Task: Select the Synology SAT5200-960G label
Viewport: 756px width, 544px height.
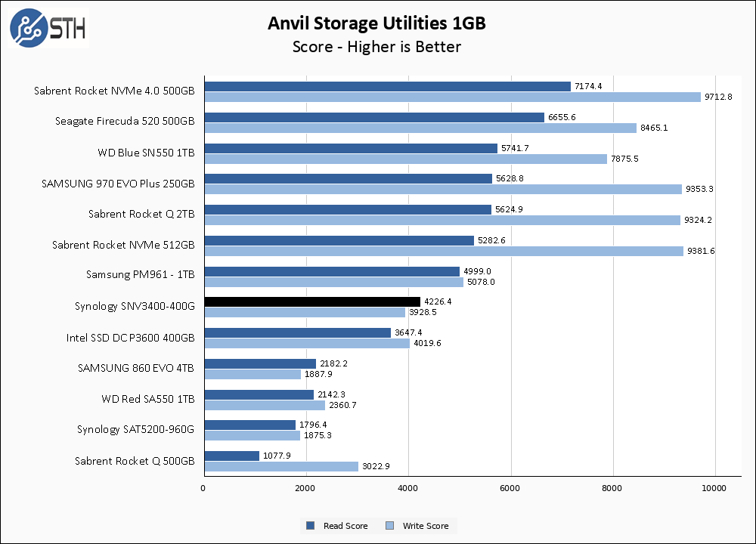Action: point(135,429)
